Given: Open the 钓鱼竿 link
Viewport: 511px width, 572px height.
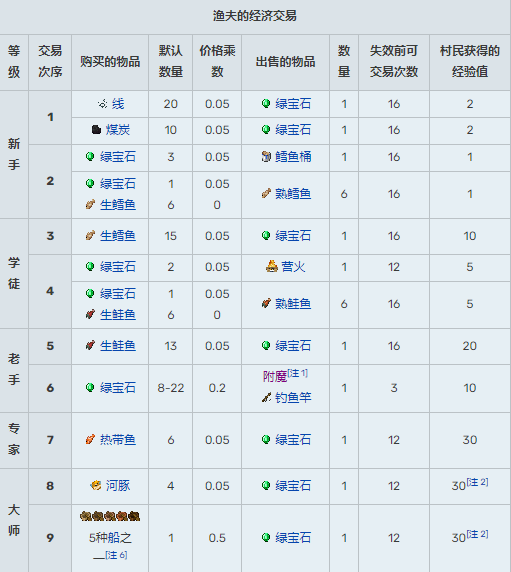Looking at the screenshot, I should click(x=293, y=398).
